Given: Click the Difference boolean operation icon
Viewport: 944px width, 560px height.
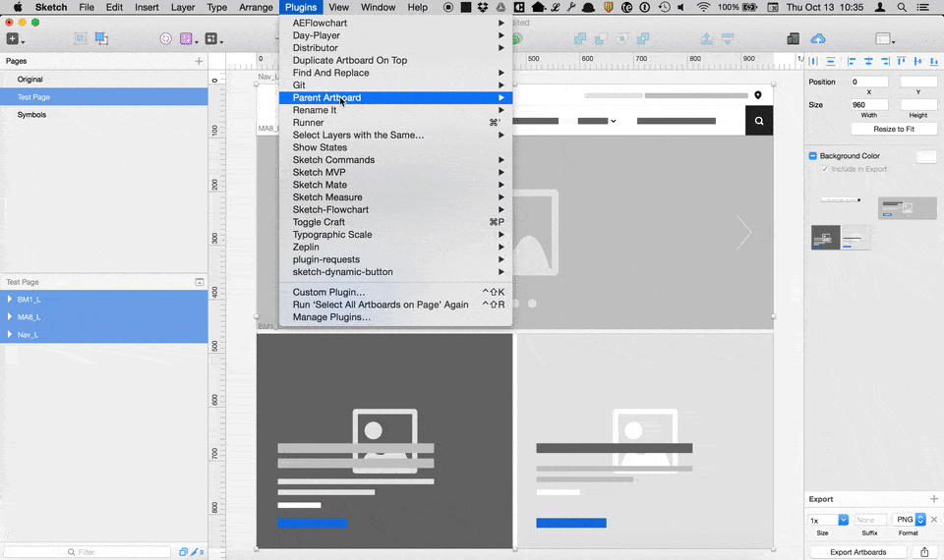Looking at the screenshot, I should coord(643,39).
